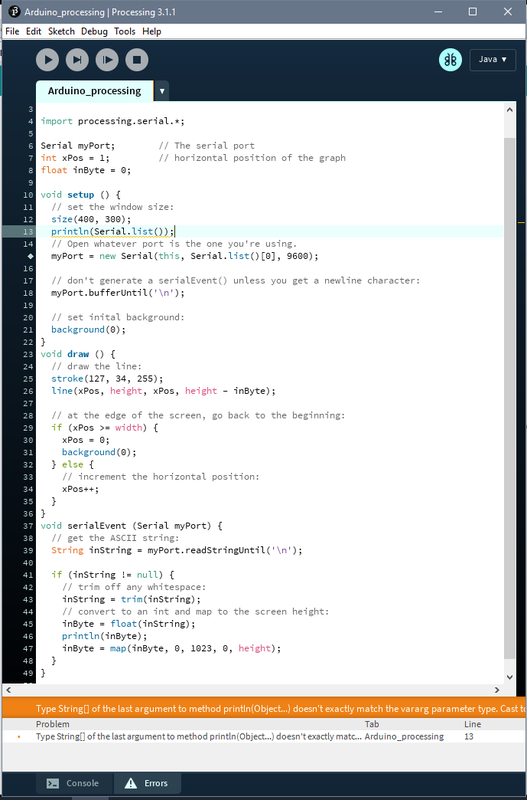
Task: Click the breakpoint diamond marker in gutter
Action: 30,256
